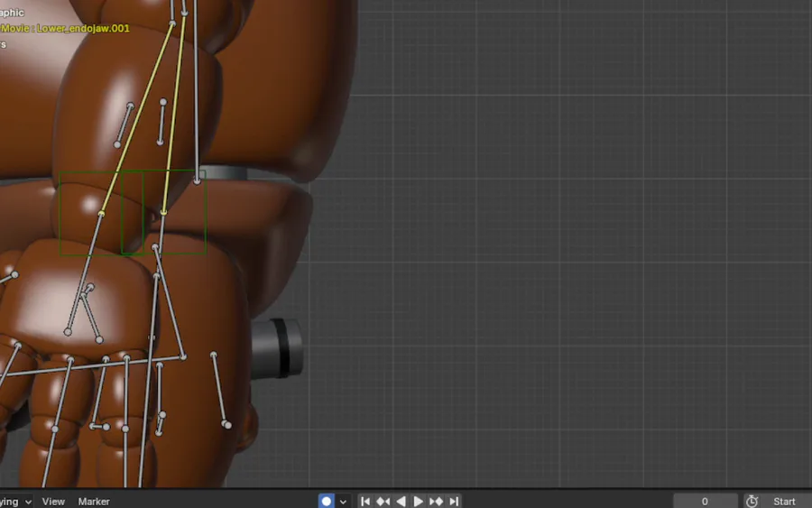Jump to the previous keyframe

(383, 501)
